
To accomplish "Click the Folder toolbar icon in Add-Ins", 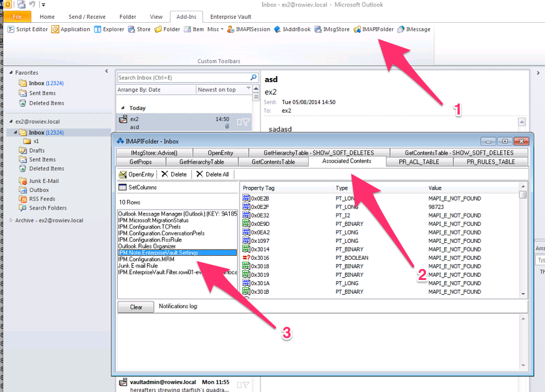I will tap(167, 29).
